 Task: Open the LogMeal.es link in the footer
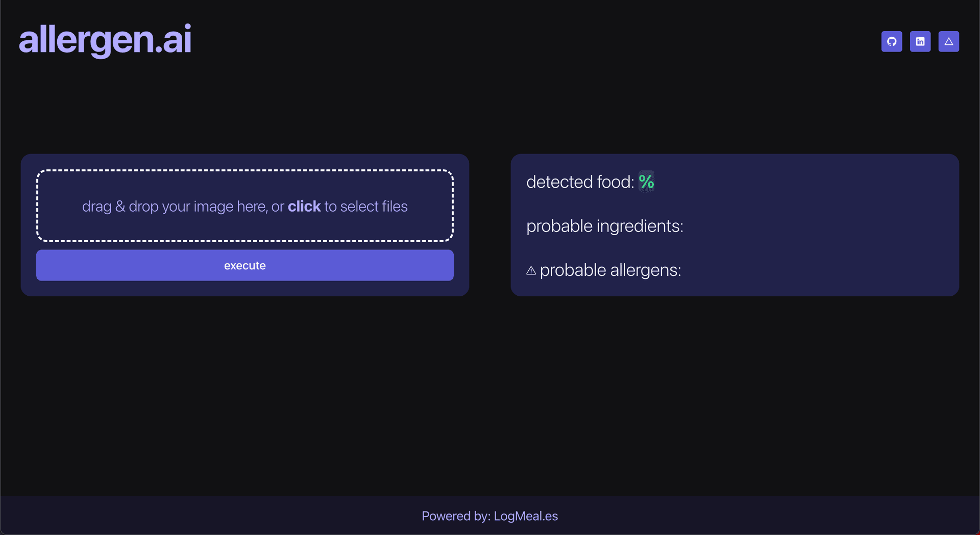pyautogui.click(x=525, y=516)
